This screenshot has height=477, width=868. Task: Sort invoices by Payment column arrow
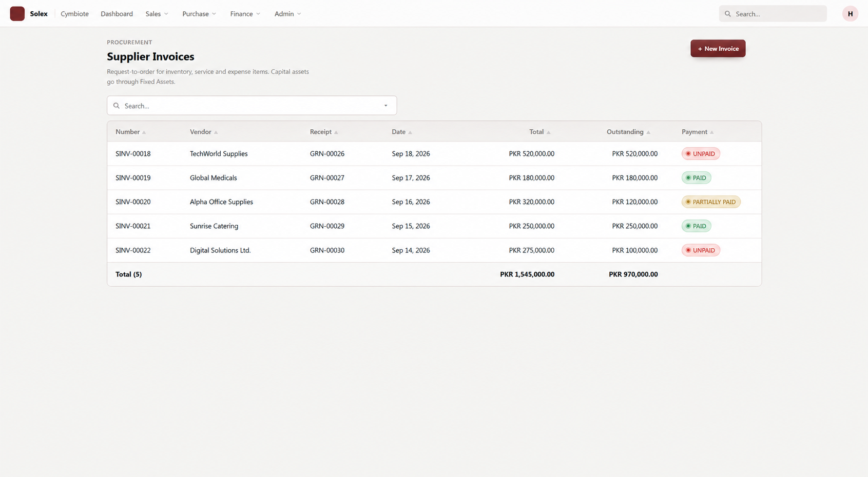tap(712, 132)
